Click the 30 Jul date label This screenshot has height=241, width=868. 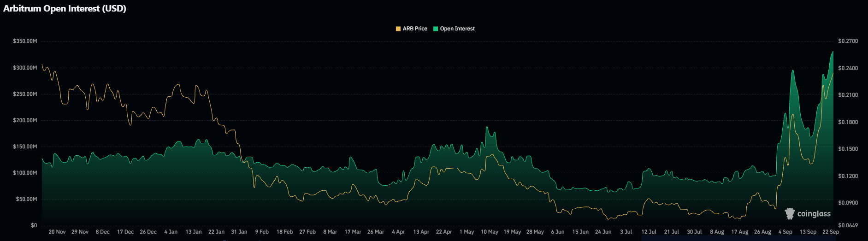[694, 232]
